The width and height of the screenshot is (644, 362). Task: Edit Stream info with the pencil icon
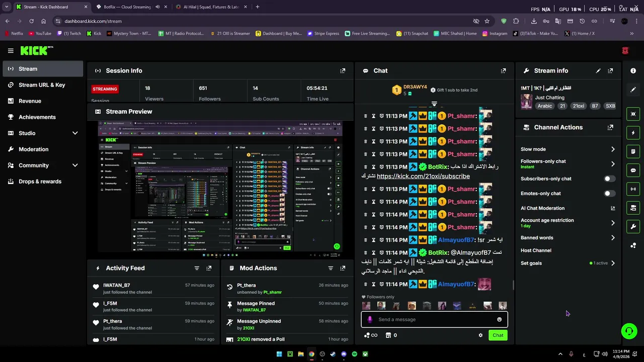click(x=598, y=71)
